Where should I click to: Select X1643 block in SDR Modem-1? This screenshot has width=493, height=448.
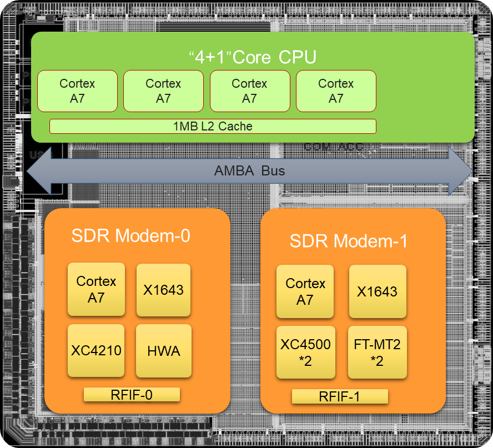tap(378, 291)
